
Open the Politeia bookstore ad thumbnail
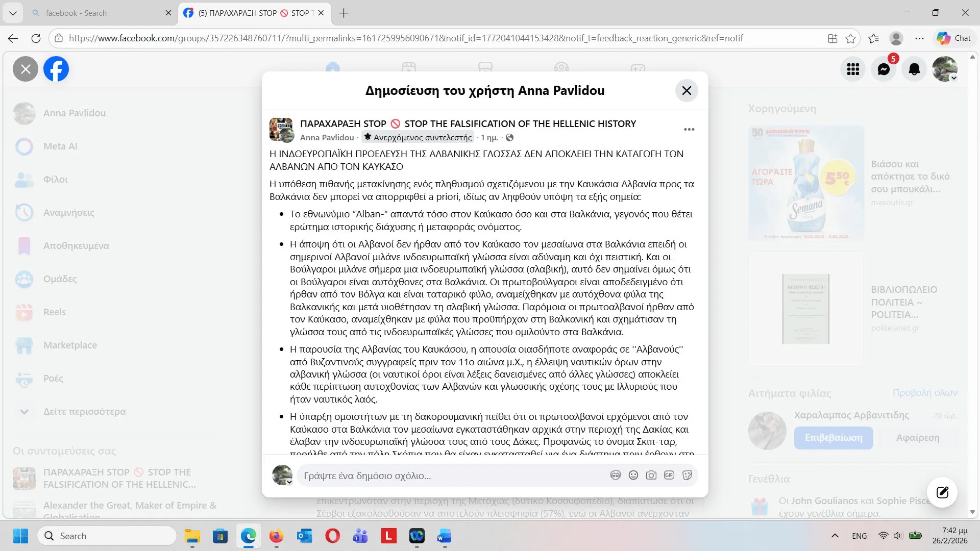pos(806,309)
